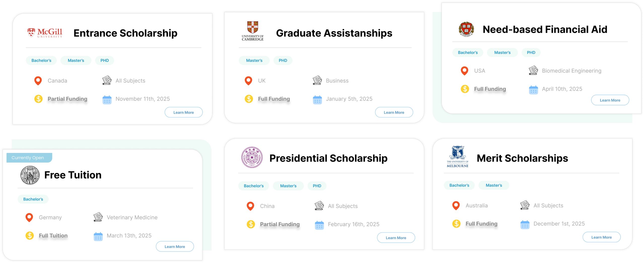Click the Harvard shield logo

[466, 29]
